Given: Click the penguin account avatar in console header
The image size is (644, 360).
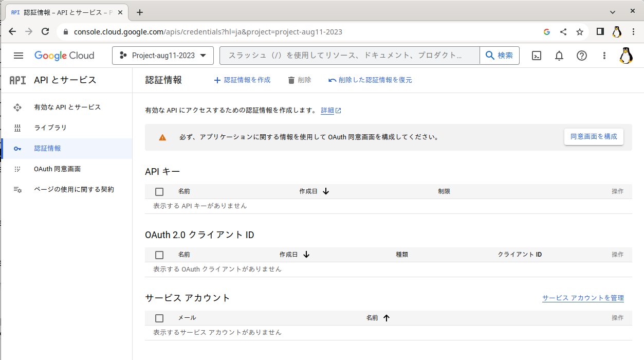Looking at the screenshot, I should pos(626,56).
